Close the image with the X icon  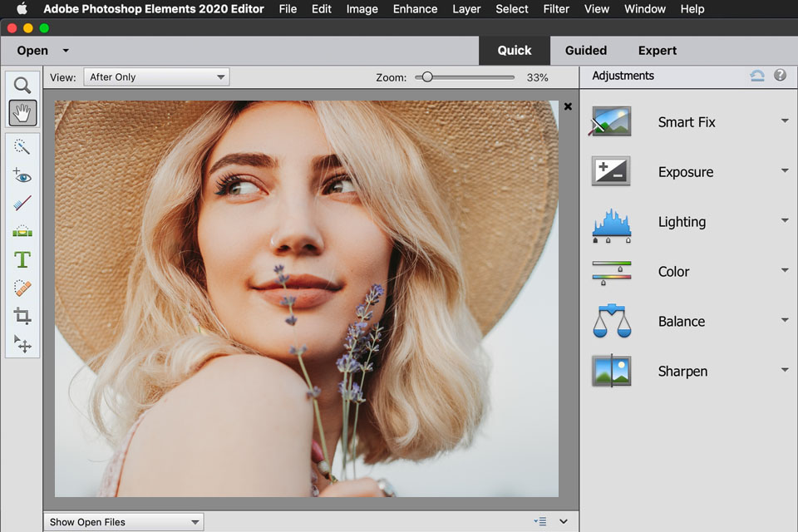568,106
